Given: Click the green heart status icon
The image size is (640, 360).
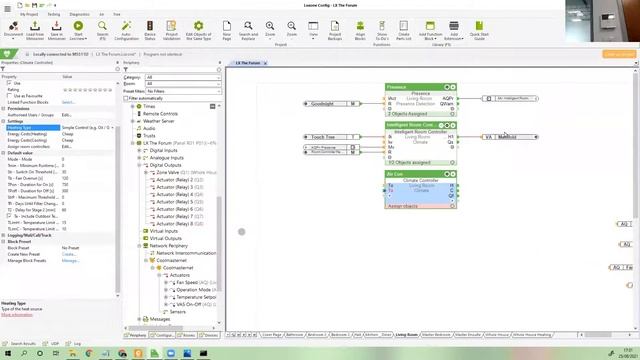Looking at the screenshot, I should pos(7,54).
